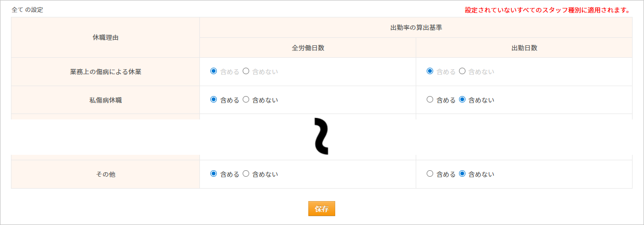Screen dimensions: 644x225
Task: Click the 私傷病休職 row label
Action: (x=105, y=100)
